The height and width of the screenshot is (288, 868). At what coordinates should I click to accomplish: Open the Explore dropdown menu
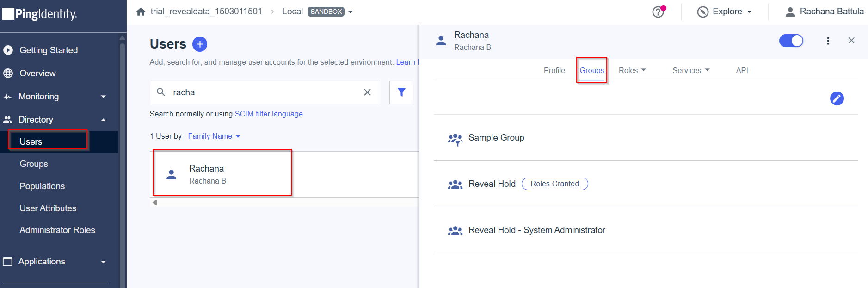(x=724, y=12)
